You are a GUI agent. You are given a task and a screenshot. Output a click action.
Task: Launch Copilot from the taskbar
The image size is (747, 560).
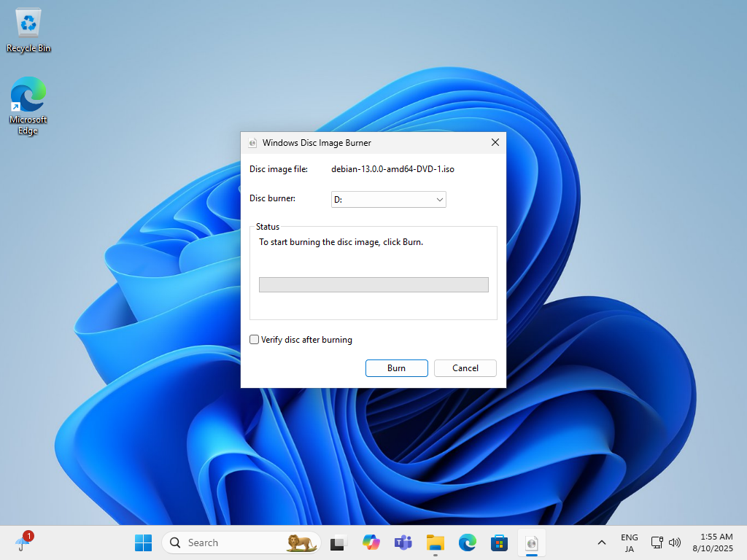[x=371, y=542]
